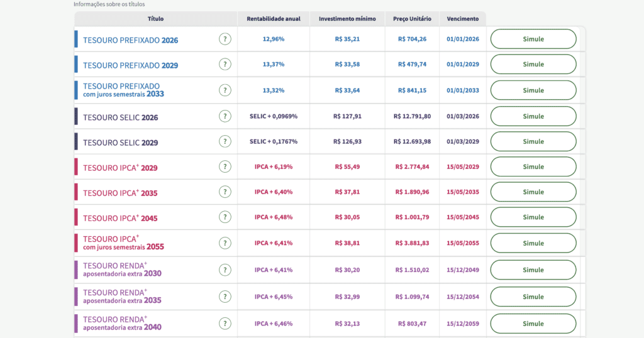Simulate Tesouro Renda+ aposentadoria extra 2035
The height and width of the screenshot is (338, 644).
(x=533, y=297)
